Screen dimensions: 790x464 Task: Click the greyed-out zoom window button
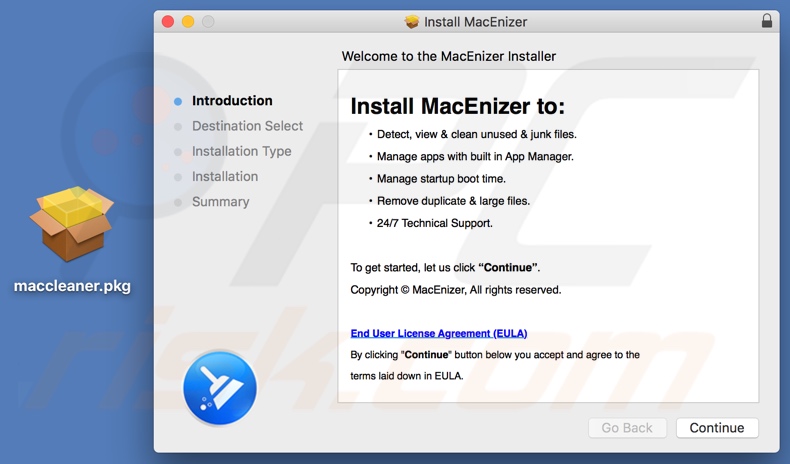208,22
